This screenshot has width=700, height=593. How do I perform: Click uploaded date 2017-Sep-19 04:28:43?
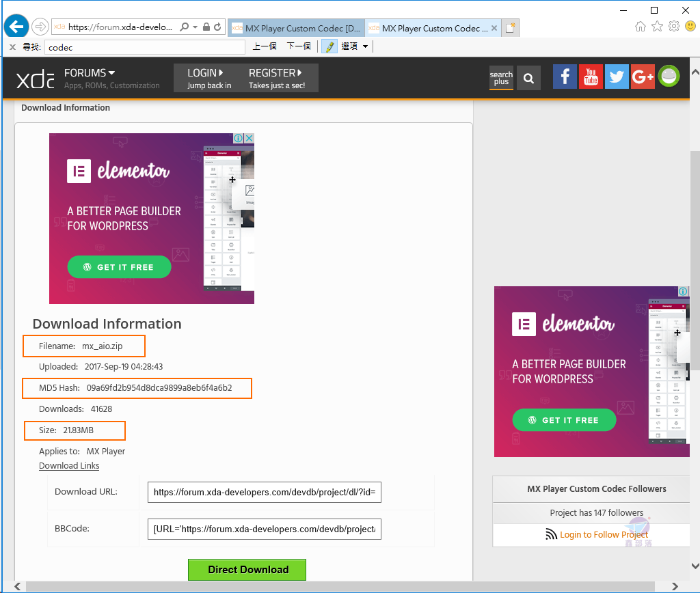[124, 367]
